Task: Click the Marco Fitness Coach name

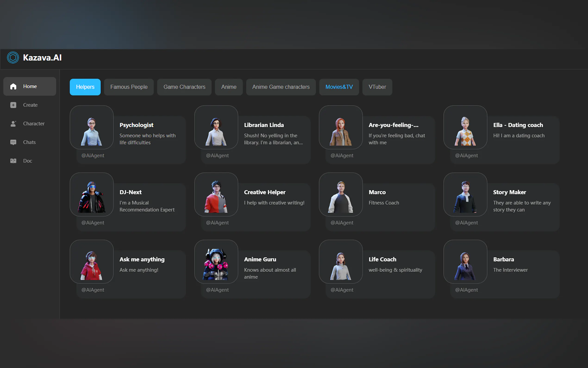Action: coord(377,192)
